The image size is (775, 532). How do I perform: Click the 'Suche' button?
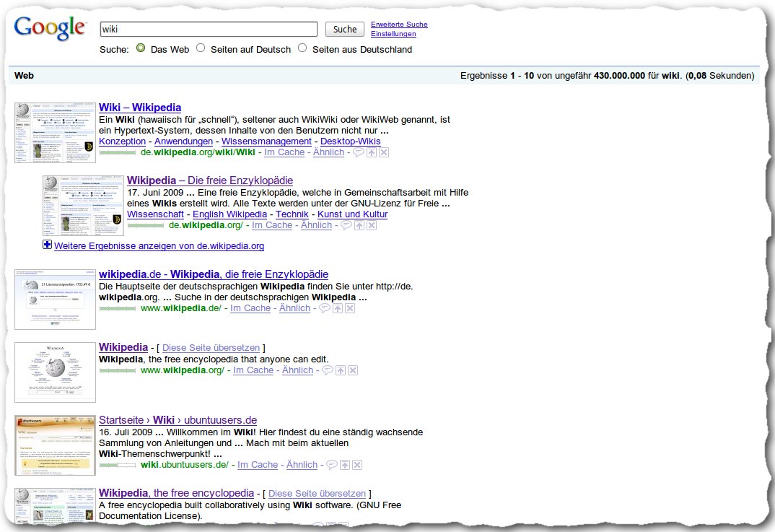point(345,29)
